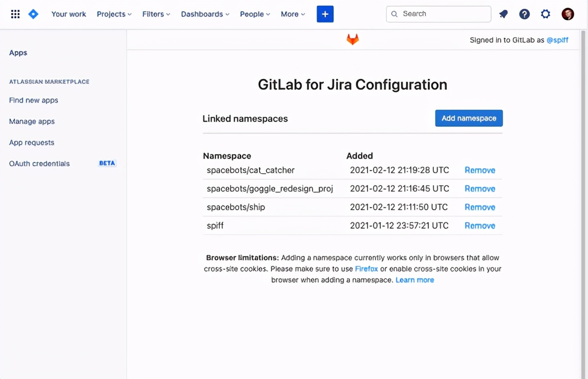This screenshot has width=588, height=379.
Task: Remove the spacebots/ship namespace
Action: (480, 207)
